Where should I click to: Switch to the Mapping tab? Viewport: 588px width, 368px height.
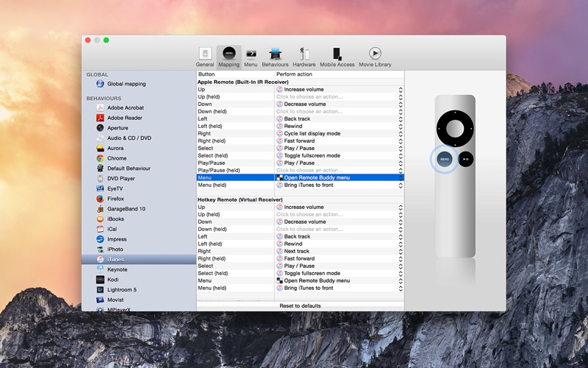pos(229,57)
